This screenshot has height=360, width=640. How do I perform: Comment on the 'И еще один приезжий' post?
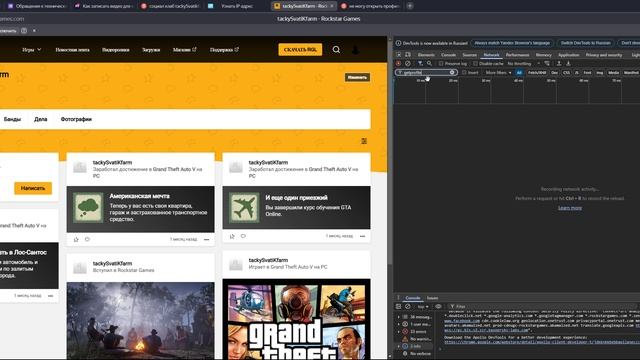point(243,236)
